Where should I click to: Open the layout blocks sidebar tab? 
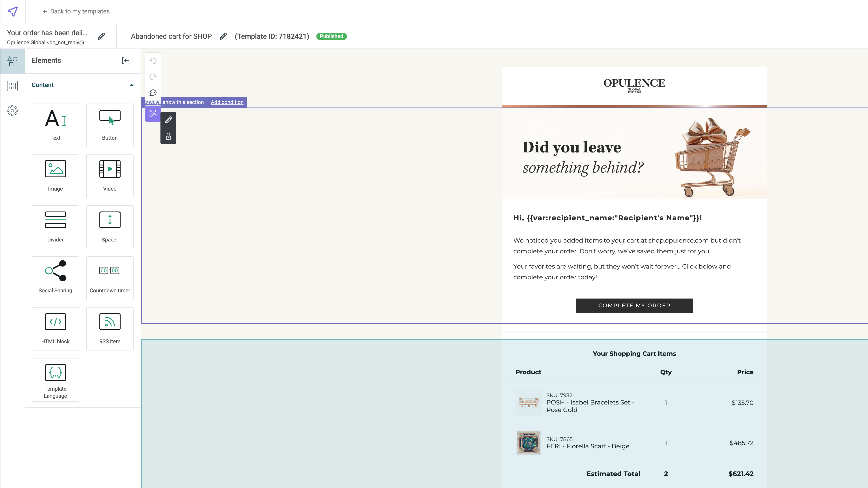point(12,86)
